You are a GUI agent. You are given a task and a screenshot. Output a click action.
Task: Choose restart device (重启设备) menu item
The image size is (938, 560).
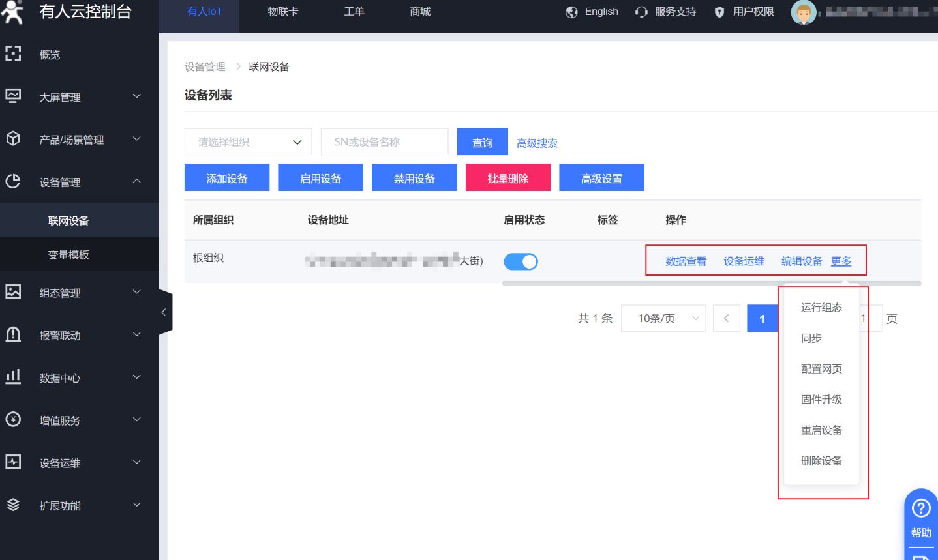coord(821,430)
